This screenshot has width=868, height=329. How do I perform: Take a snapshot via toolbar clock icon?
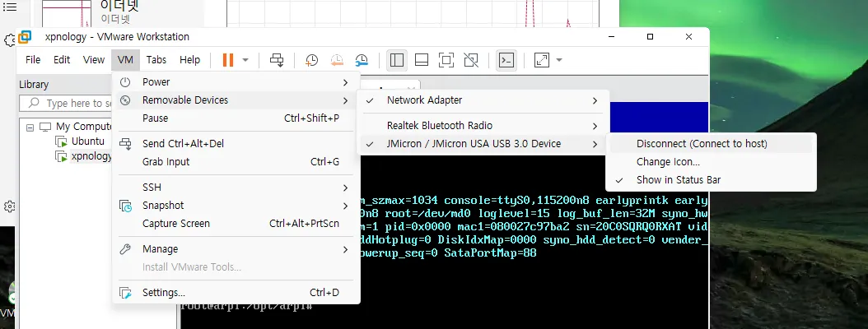[x=311, y=60]
